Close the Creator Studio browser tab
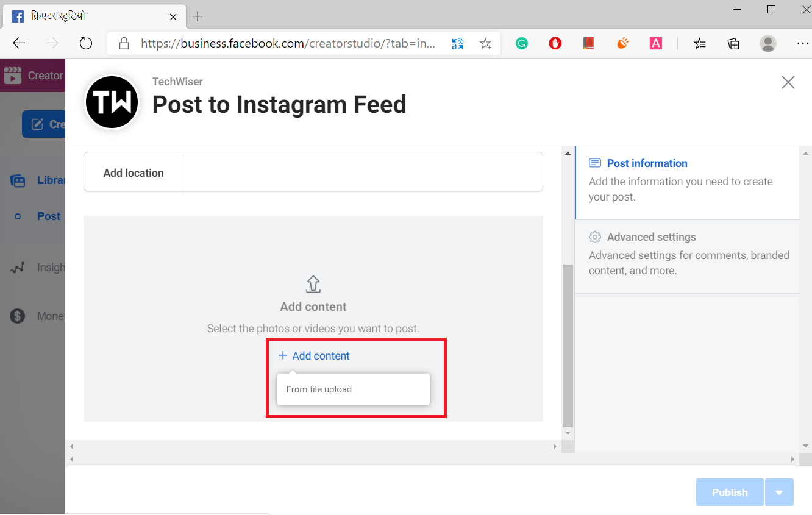This screenshot has height=515, width=812. 173,17
